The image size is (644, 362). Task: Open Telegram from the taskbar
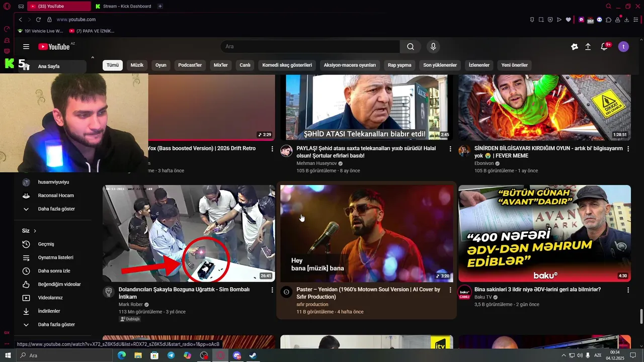tap(171, 355)
